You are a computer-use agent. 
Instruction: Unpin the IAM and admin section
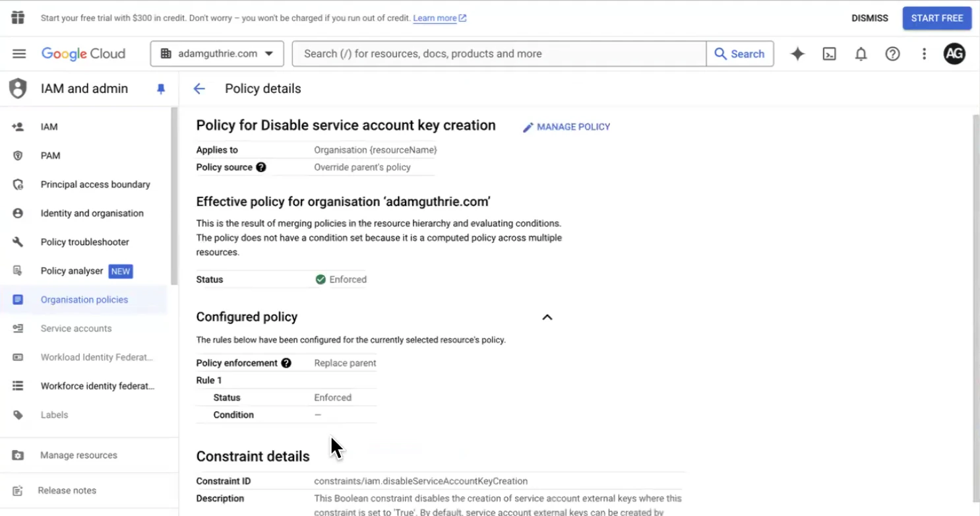(x=160, y=88)
